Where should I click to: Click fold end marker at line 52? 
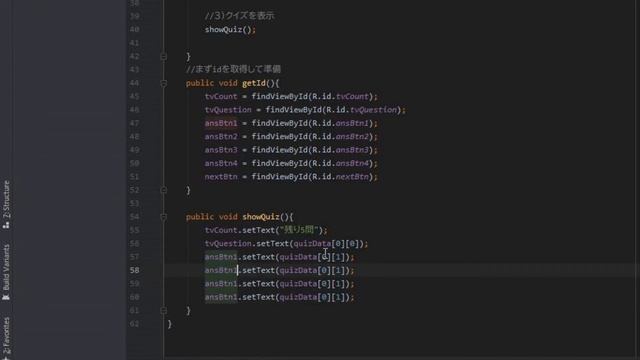164,190
